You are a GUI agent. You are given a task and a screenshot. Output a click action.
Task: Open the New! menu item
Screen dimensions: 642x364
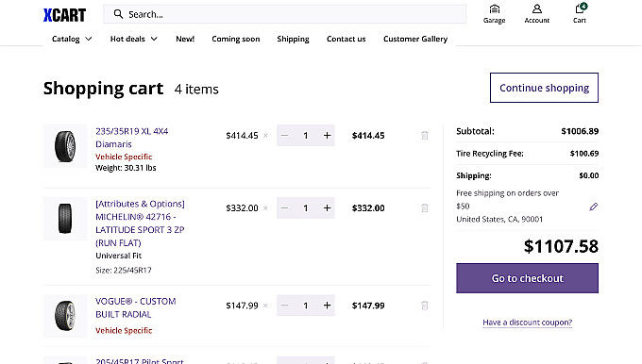tap(185, 39)
